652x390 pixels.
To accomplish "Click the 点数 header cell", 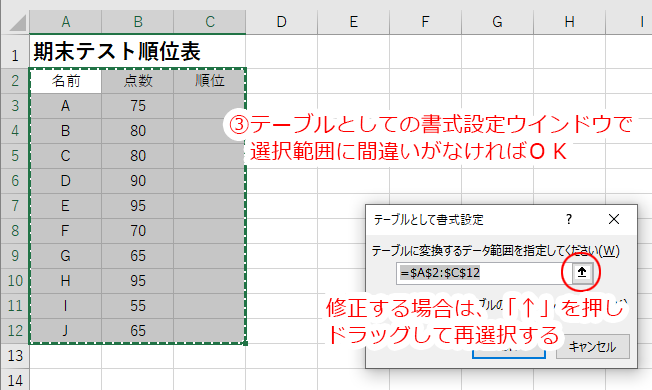I will [138, 81].
